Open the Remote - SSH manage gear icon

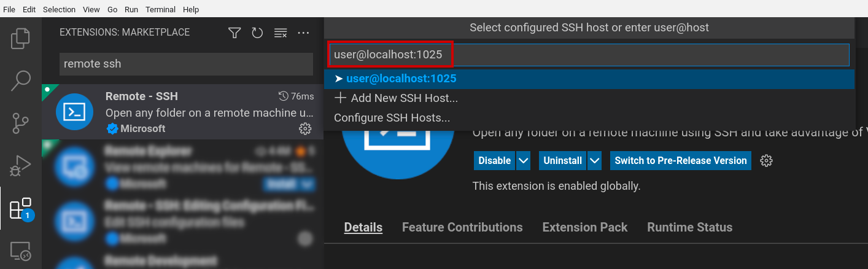coord(304,128)
